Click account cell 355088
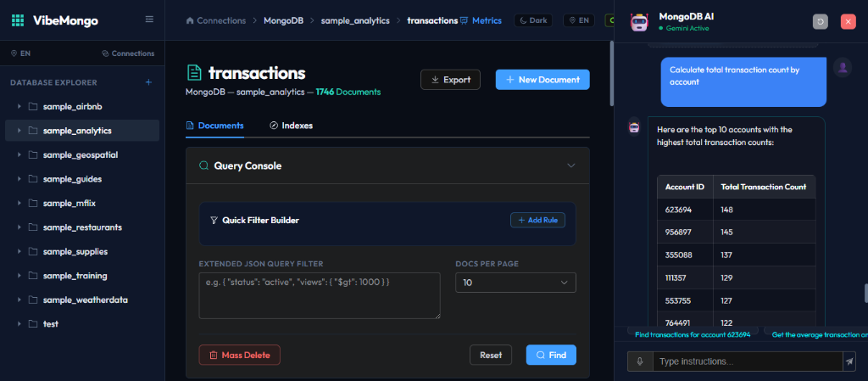The image size is (868, 381). (x=685, y=255)
